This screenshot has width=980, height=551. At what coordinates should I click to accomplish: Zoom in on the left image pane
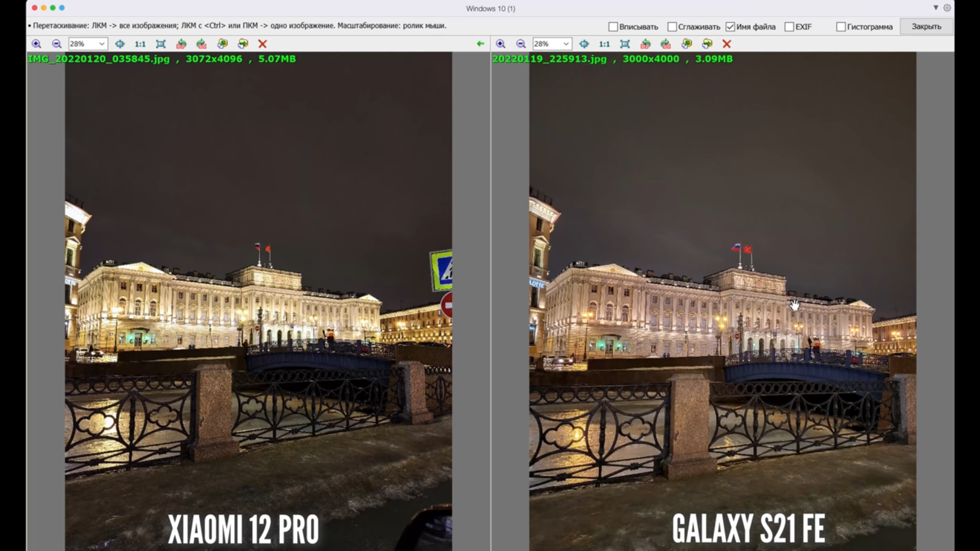coord(36,44)
